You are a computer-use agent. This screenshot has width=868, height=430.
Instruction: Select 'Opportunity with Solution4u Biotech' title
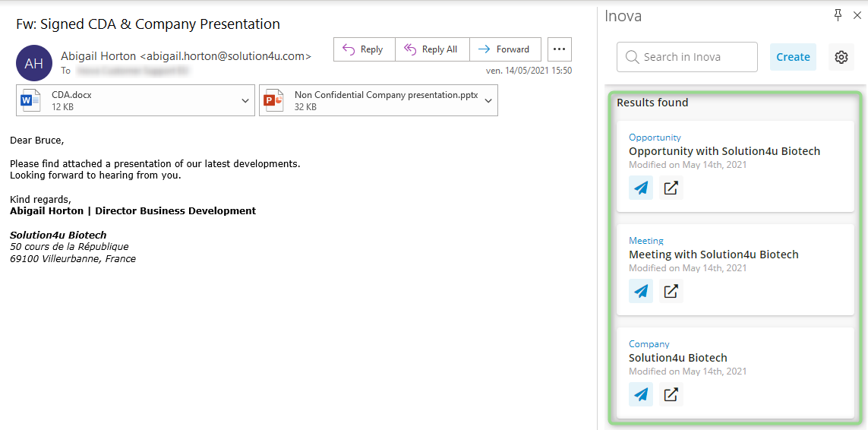click(724, 151)
